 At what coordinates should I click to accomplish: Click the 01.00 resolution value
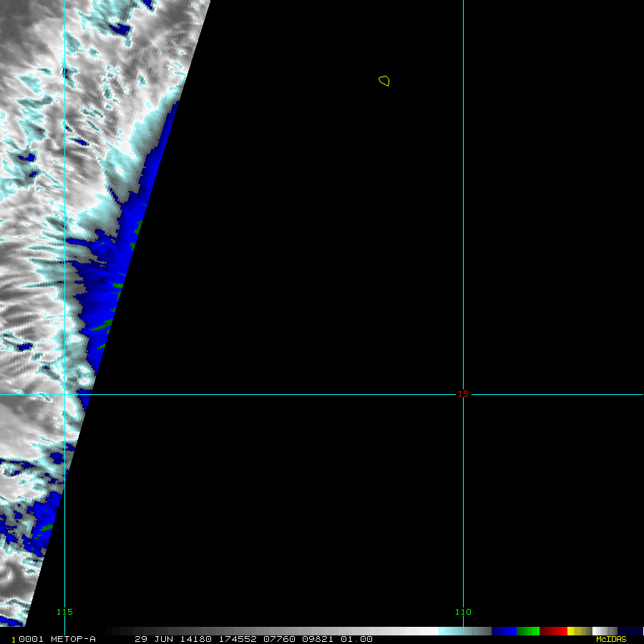point(356,639)
